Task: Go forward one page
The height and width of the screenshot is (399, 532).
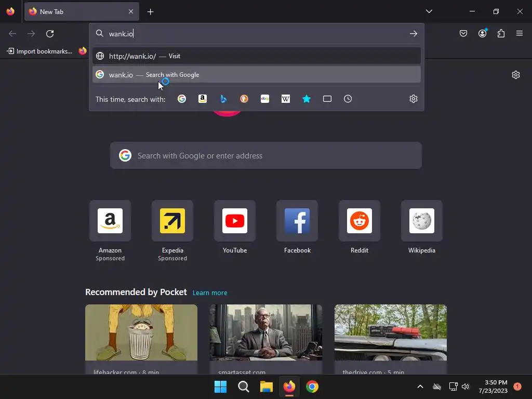Action: pos(31,34)
